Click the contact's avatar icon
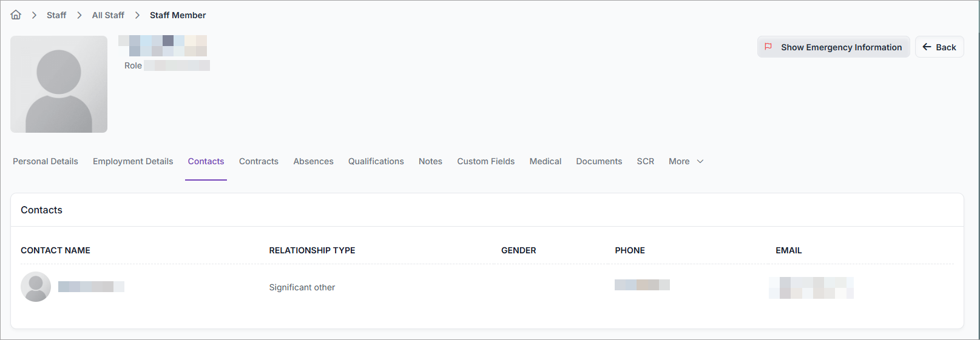980x340 pixels. click(36, 287)
